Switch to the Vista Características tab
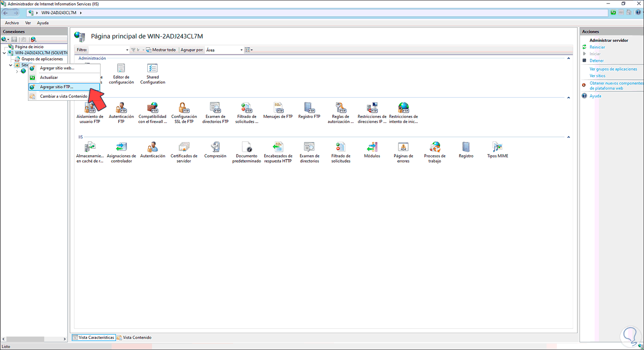644x350 pixels. (x=94, y=338)
